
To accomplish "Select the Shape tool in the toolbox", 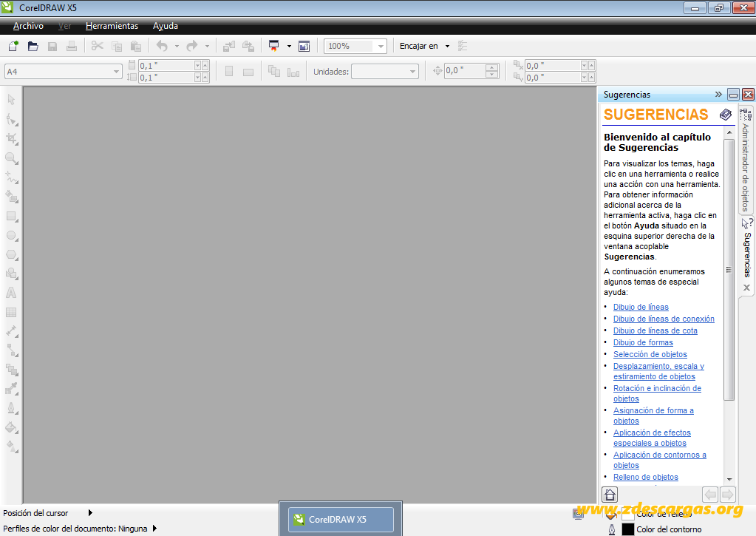I will coord(12,120).
